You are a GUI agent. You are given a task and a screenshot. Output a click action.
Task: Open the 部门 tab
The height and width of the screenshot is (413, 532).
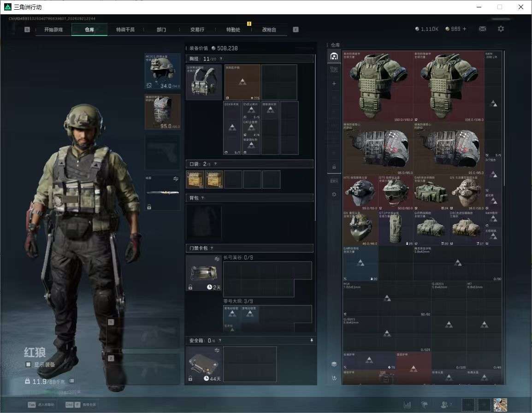click(161, 29)
